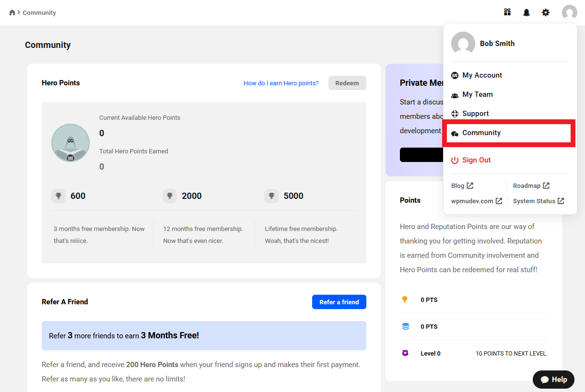This screenshot has height=392, width=585.
Task: Click the Redeem button
Action: pos(347,83)
